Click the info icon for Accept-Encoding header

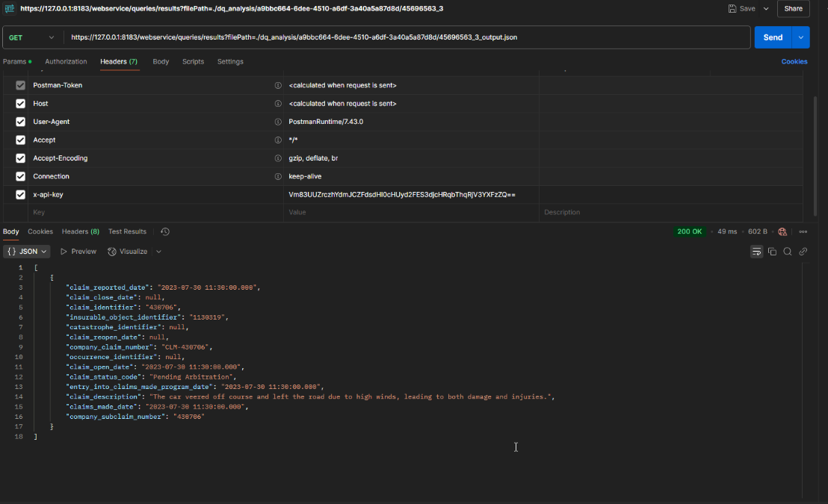coord(278,158)
